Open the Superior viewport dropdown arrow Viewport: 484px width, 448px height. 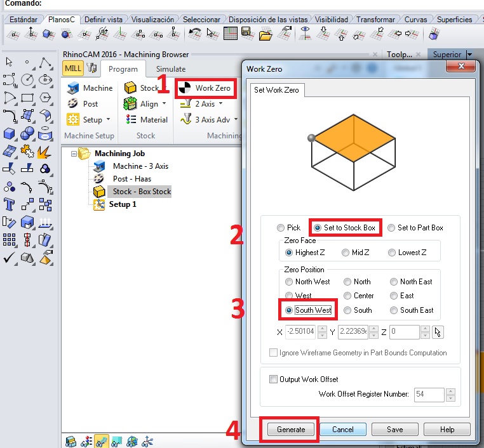tap(470, 55)
